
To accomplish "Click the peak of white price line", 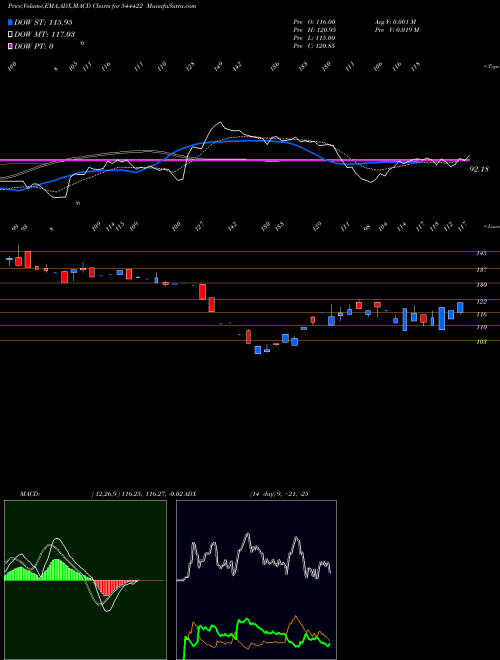I will 218,123.
